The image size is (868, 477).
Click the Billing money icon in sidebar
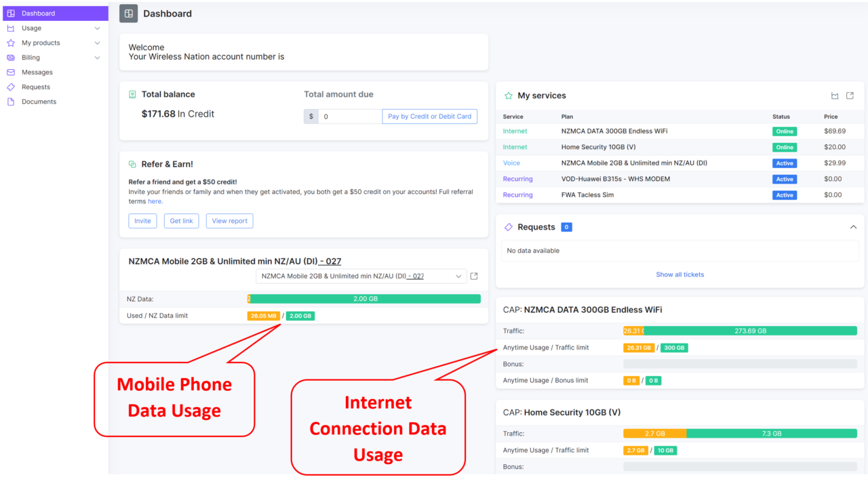[x=11, y=57]
